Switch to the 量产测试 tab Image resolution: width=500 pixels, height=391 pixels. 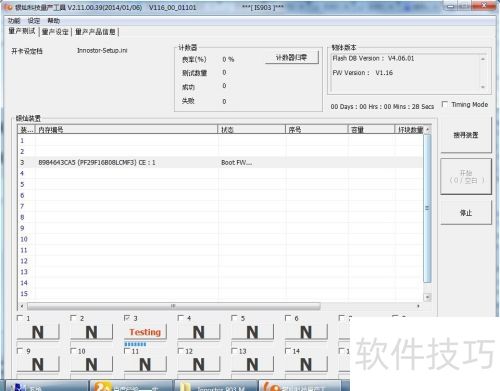coord(22,31)
